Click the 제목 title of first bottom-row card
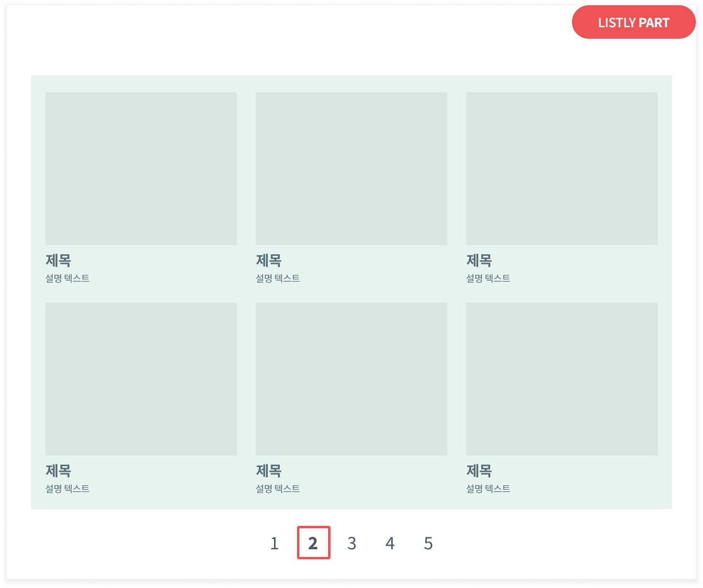The image size is (703, 588). pos(58,471)
